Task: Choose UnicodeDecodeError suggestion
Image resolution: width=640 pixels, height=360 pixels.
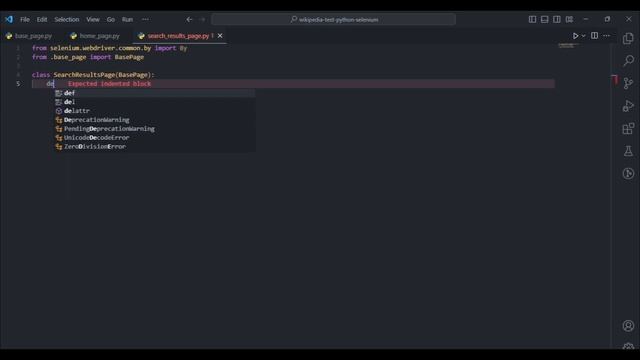Action: coord(155,138)
